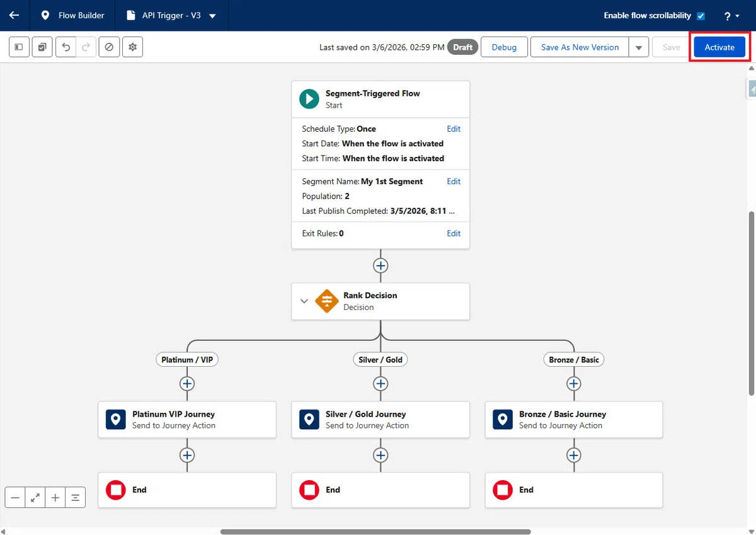Add element under Platinum / VIP branch
This screenshot has height=535, width=756.
point(187,384)
